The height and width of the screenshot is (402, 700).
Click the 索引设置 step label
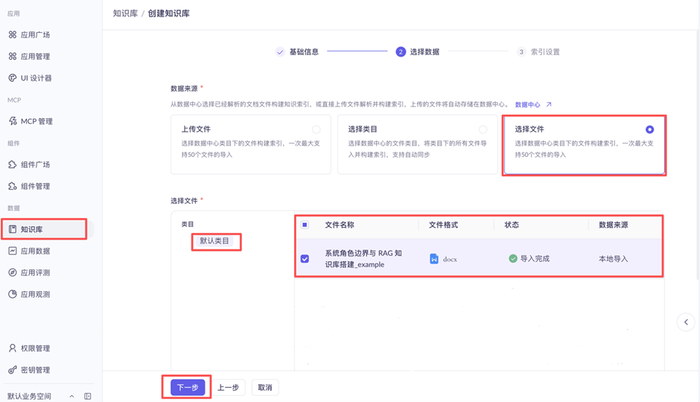pos(545,52)
